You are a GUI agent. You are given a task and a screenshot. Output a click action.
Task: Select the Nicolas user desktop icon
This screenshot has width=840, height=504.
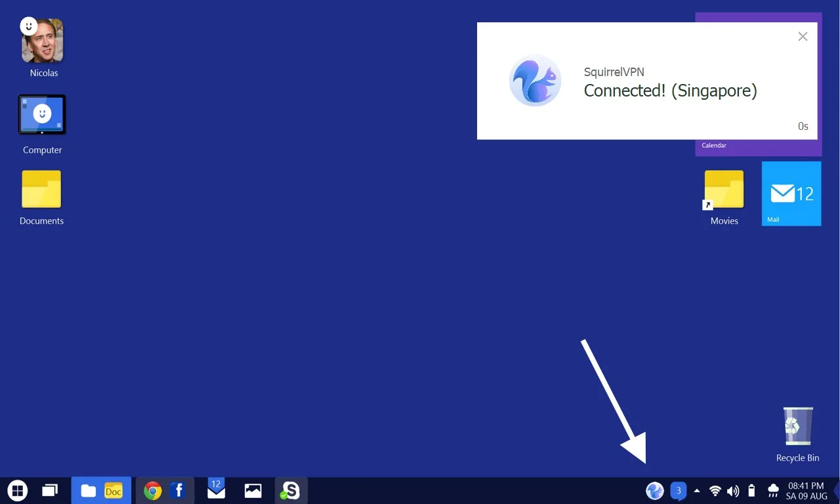(x=43, y=48)
